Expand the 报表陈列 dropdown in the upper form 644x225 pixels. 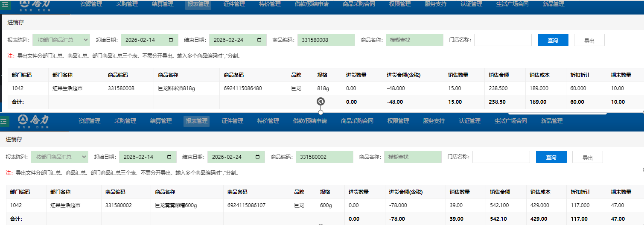tap(61, 40)
